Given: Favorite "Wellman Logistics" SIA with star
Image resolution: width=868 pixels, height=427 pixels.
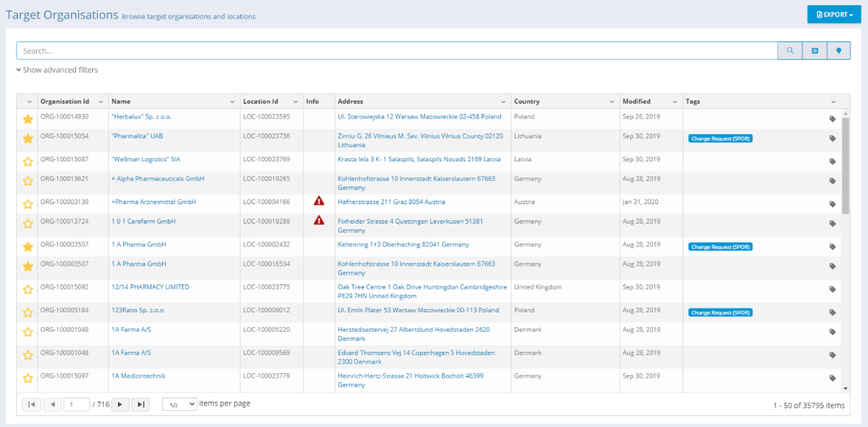Looking at the screenshot, I should coord(28,162).
